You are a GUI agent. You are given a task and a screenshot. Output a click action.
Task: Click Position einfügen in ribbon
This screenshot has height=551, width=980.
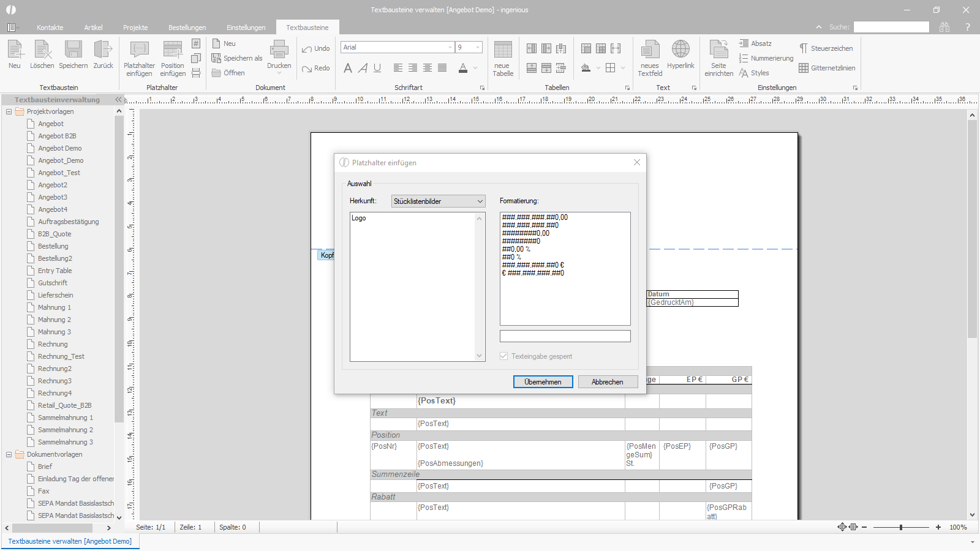point(173,58)
